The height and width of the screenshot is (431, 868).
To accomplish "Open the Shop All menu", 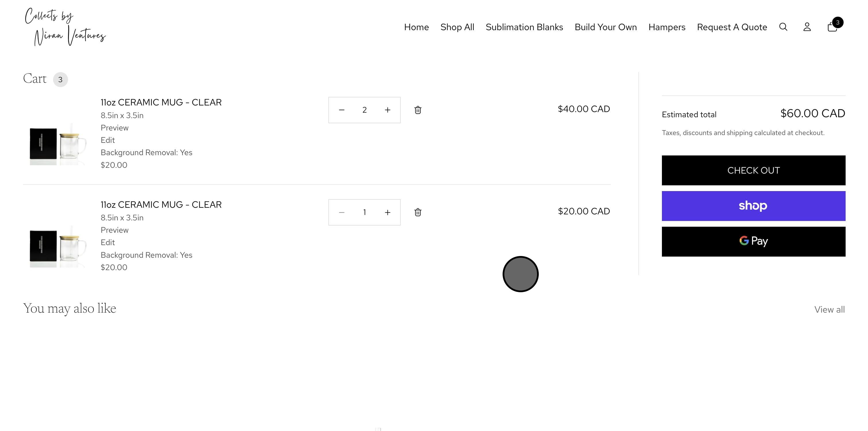I will 457,27.
